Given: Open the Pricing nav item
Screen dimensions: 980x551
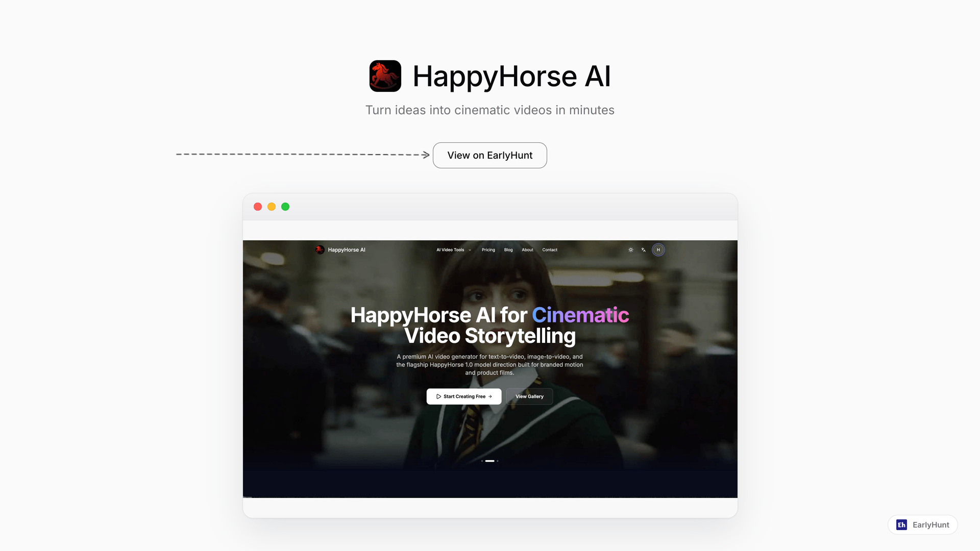Looking at the screenshot, I should (488, 249).
